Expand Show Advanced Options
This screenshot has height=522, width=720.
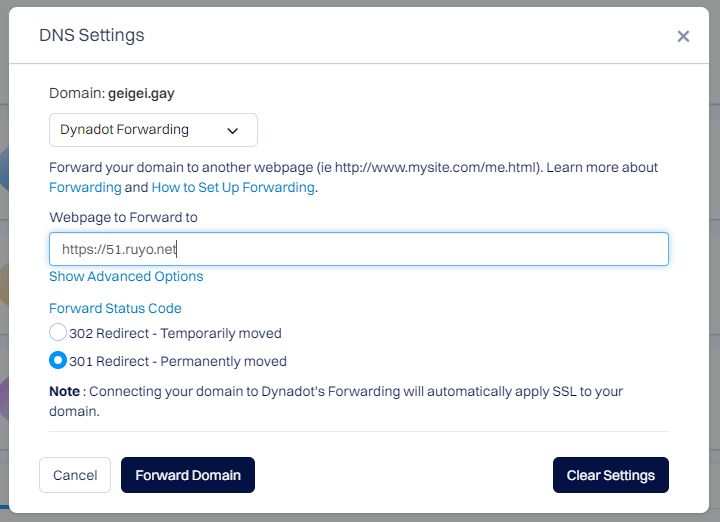click(126, 276)
